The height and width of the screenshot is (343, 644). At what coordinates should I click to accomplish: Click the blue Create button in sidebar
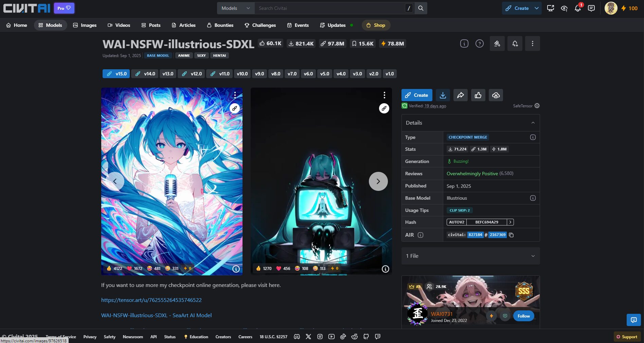(x=417, y=95)
